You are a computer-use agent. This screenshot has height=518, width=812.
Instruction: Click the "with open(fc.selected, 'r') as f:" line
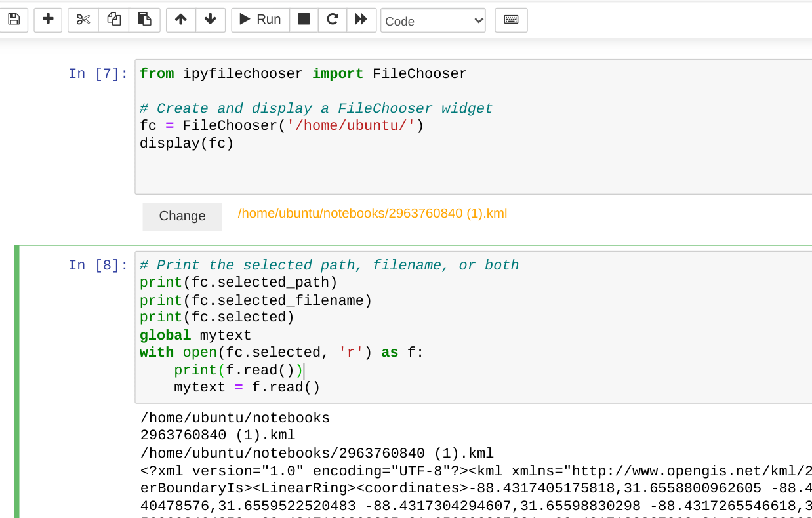click(282, 353)
